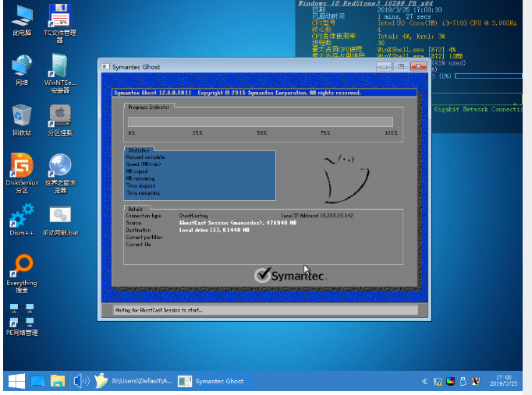Viewport: 532px width, 395px height.
Task: Open the 回收站 recycle bin
Action: 22,120
